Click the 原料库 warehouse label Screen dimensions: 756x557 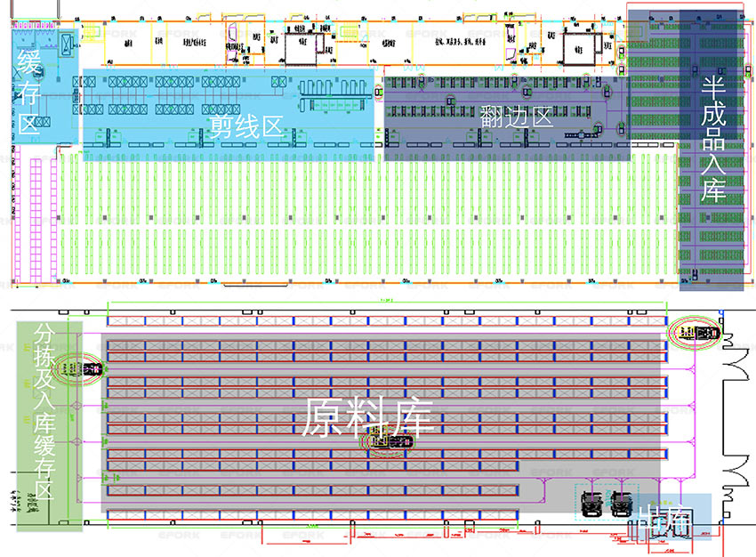coord(367,416)
